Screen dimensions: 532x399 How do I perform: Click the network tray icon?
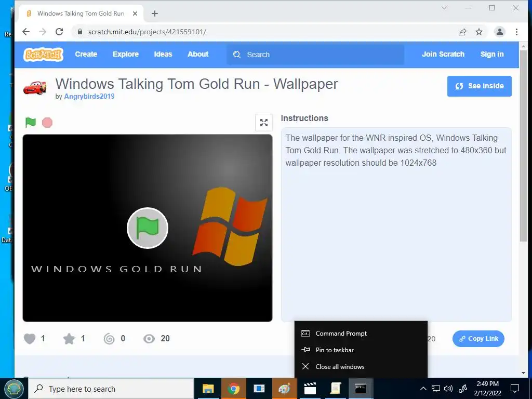pyautogui.click(x=436, y=389)
